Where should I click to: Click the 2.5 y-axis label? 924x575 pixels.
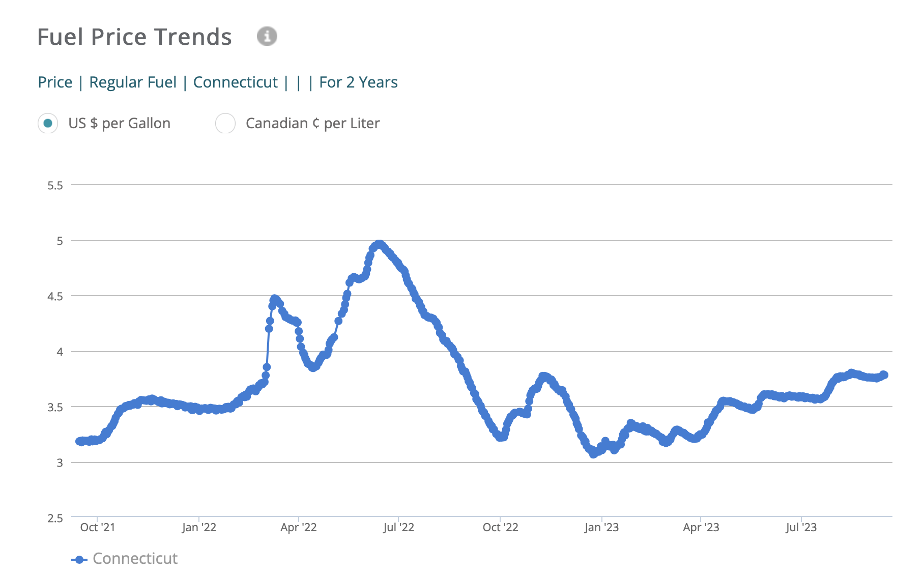pos(55,518)
